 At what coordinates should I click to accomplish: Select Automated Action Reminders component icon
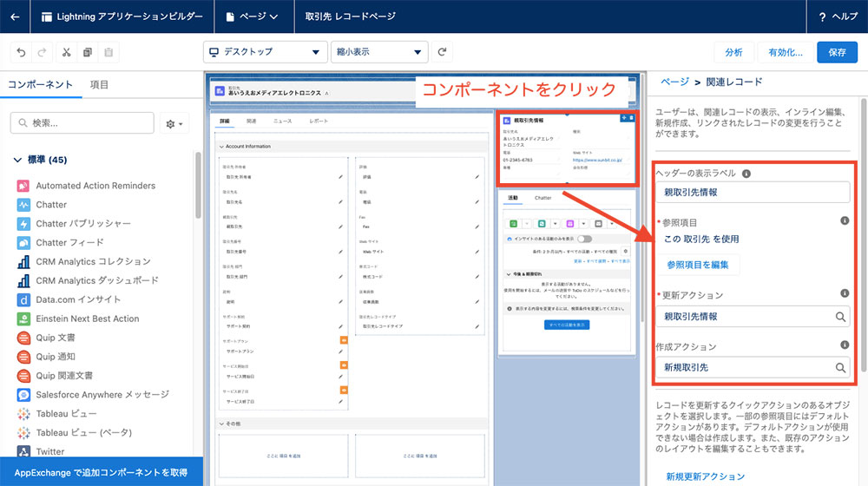point(23,186)
